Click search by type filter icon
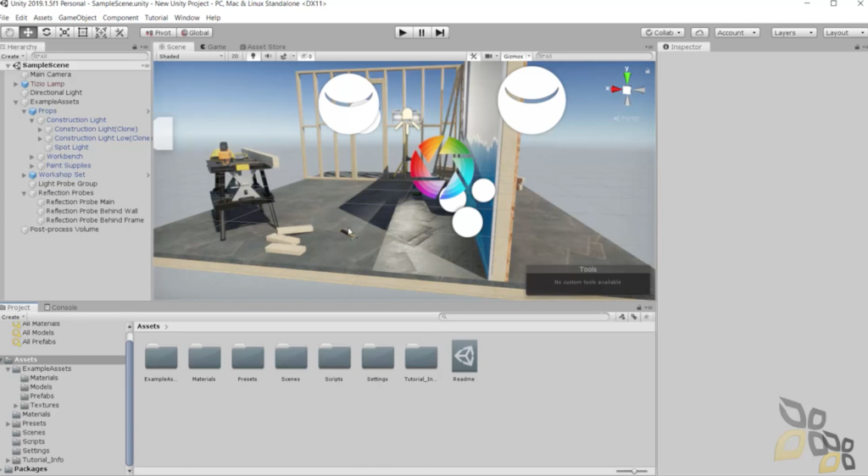 [622, 317]
